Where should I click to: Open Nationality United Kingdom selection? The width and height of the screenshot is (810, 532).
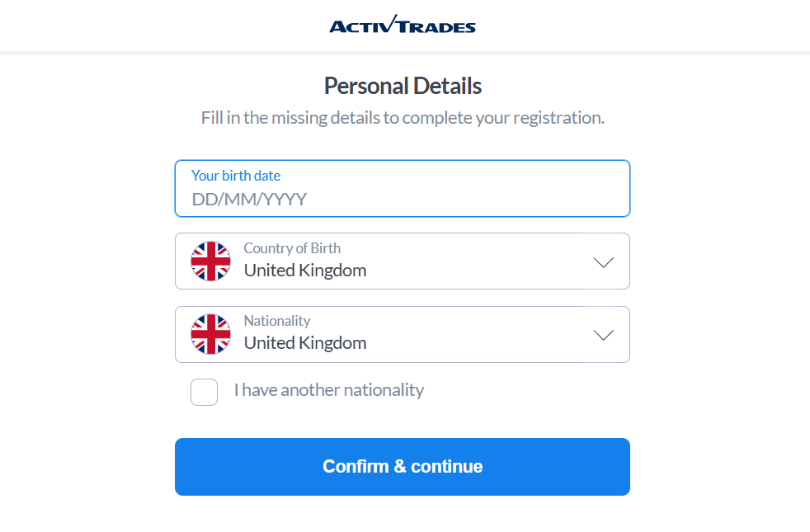[403, 334]
